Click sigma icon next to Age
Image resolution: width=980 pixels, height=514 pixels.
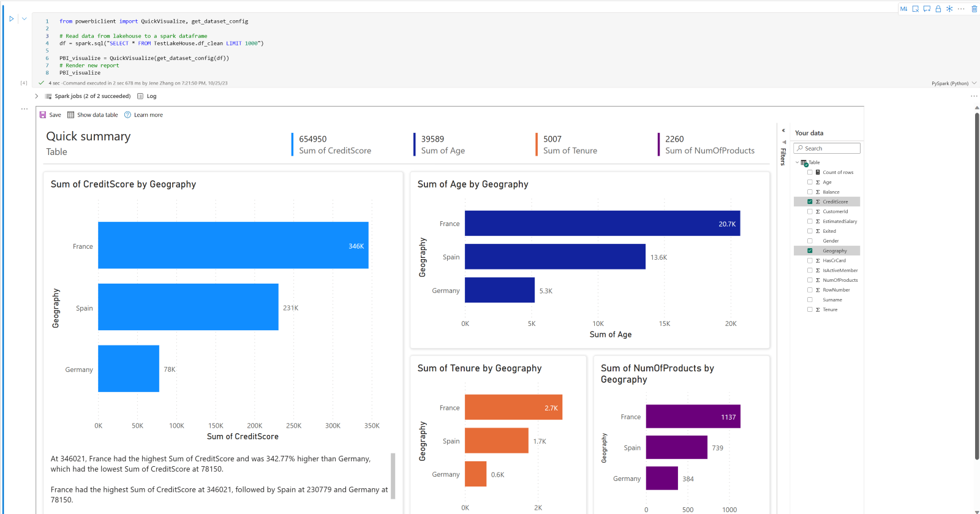tap(818, 182)
